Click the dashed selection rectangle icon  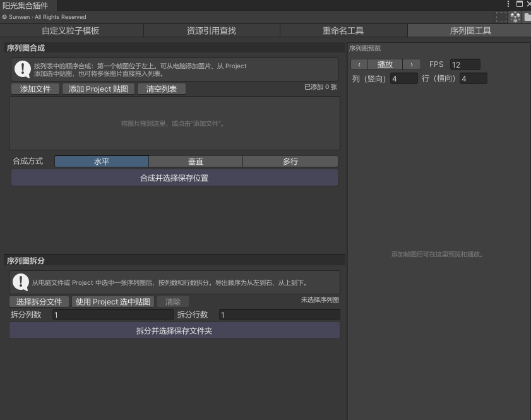point(501,17)
